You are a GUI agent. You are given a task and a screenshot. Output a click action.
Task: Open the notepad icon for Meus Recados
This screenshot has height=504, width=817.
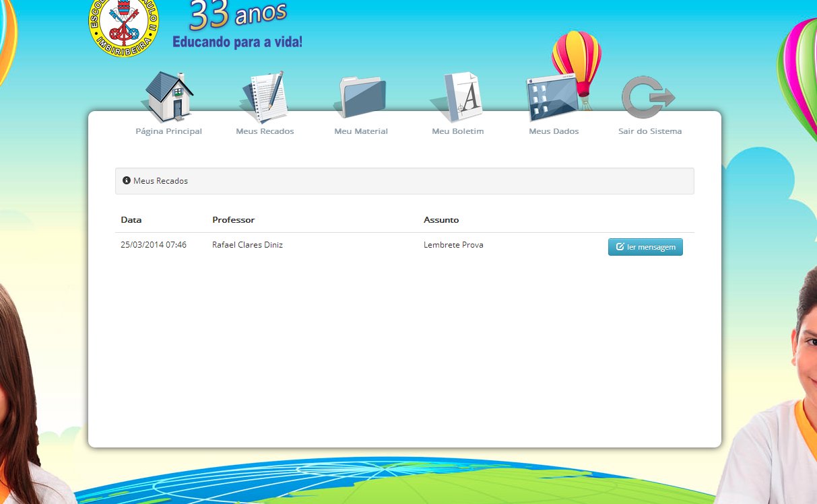pos(265,96)
